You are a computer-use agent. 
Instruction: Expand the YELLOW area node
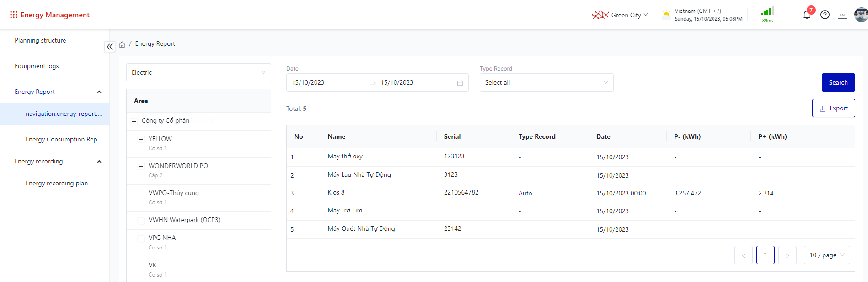pyautogui.click(x=141, y=139)
